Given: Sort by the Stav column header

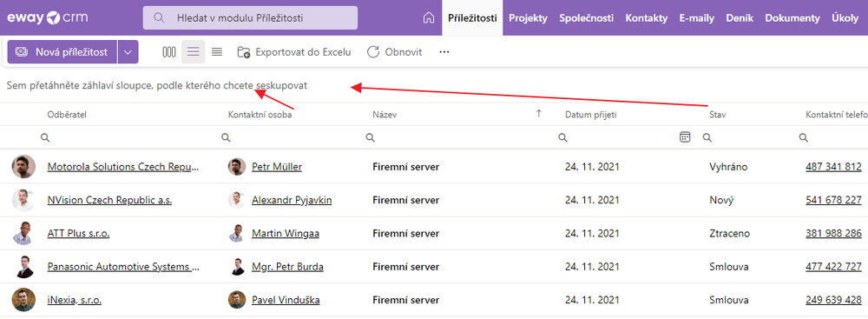Looking at the screenshot, I should (718, 115).
